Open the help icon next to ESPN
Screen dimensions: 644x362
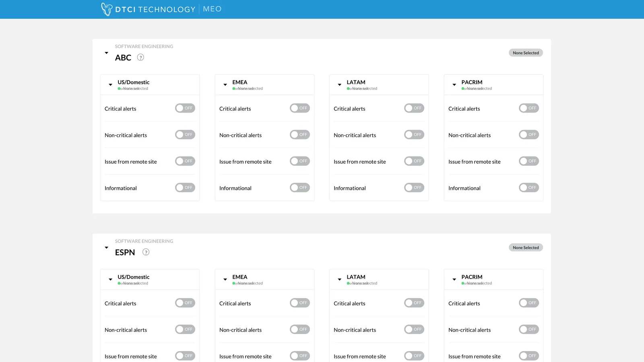coord(146,252)
